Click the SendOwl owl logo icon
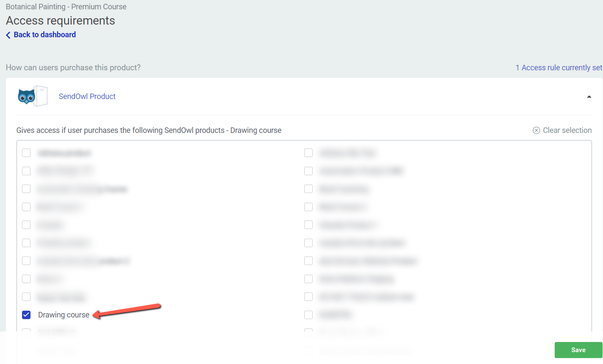603x364 pixels. point(26,97)
